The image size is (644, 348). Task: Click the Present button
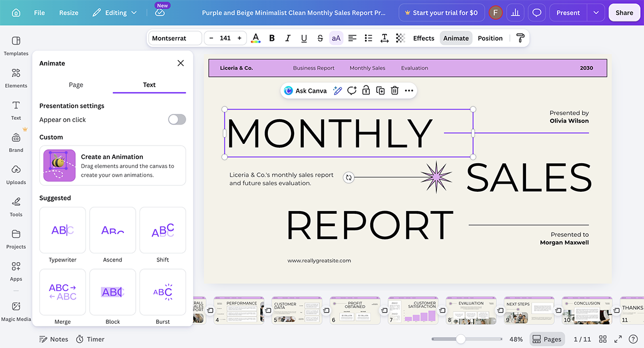coord(568,12)
